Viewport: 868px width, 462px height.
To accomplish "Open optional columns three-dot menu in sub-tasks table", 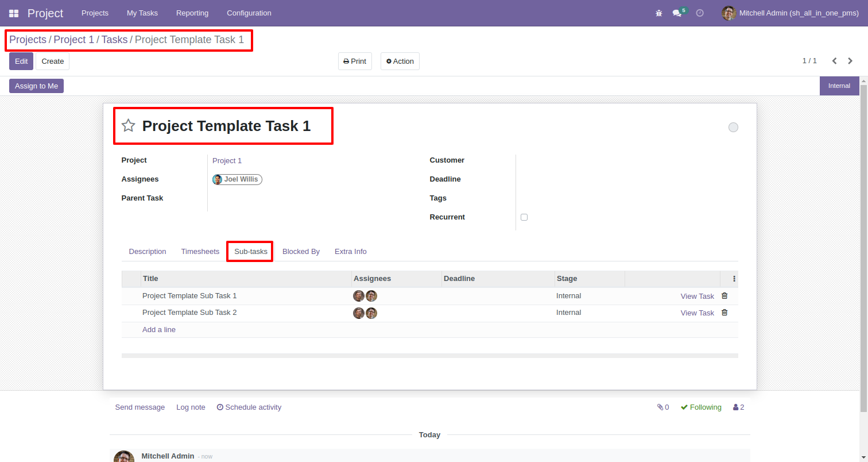I will (x=734, y=279).
